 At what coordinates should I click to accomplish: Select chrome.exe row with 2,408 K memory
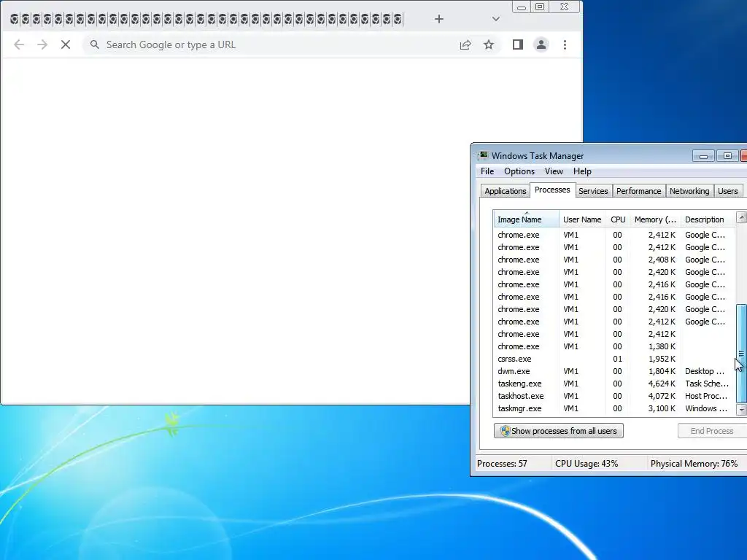pos(614,260)
